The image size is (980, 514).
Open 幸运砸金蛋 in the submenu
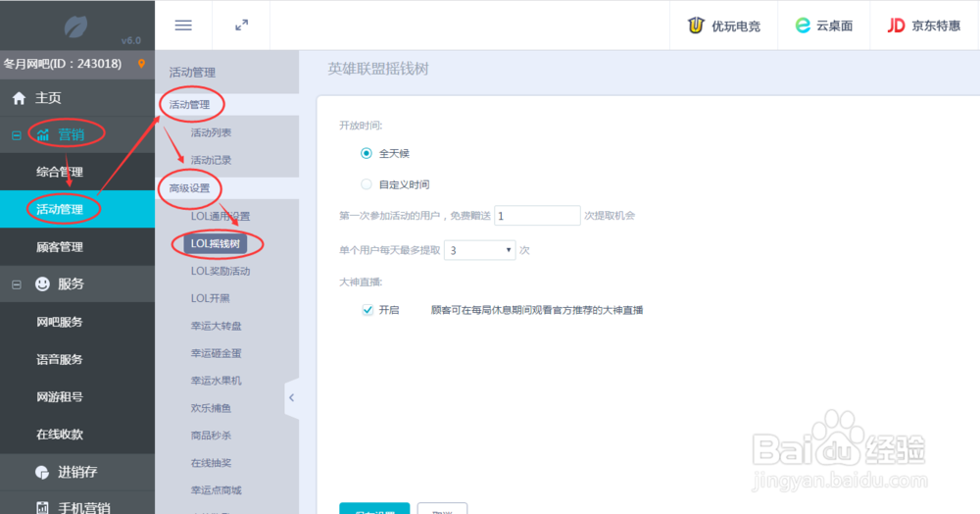click(x=217, y=353)
